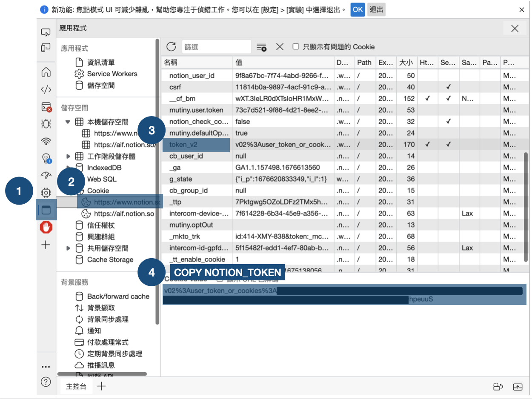Open the Network wifi icon
Screen dimensions: 532x399
point(46,141)
